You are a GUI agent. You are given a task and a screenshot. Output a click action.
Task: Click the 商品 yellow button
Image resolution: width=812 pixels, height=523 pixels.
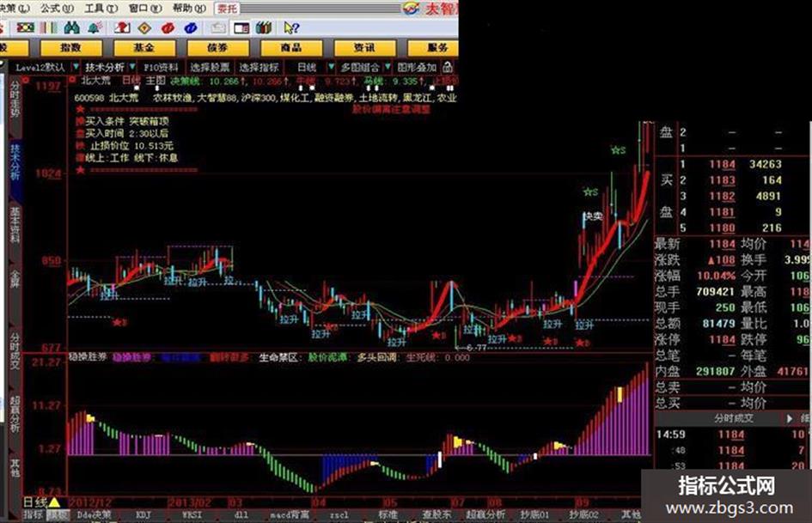(x=291, y=47)
